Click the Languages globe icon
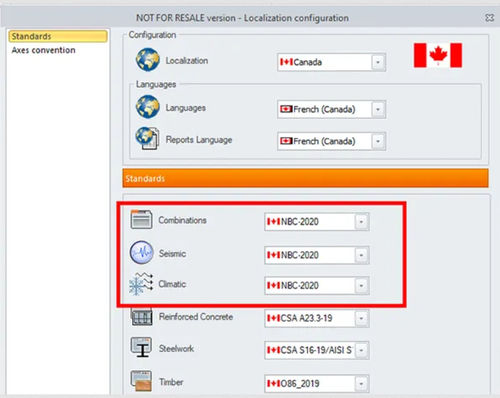500x398 pixels. [x=148, y=107]
